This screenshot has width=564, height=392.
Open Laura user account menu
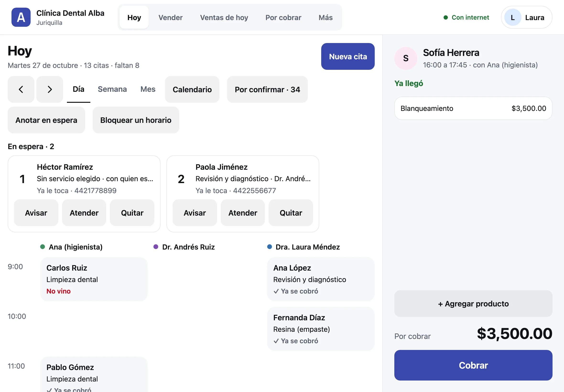[x=526, y=17]
